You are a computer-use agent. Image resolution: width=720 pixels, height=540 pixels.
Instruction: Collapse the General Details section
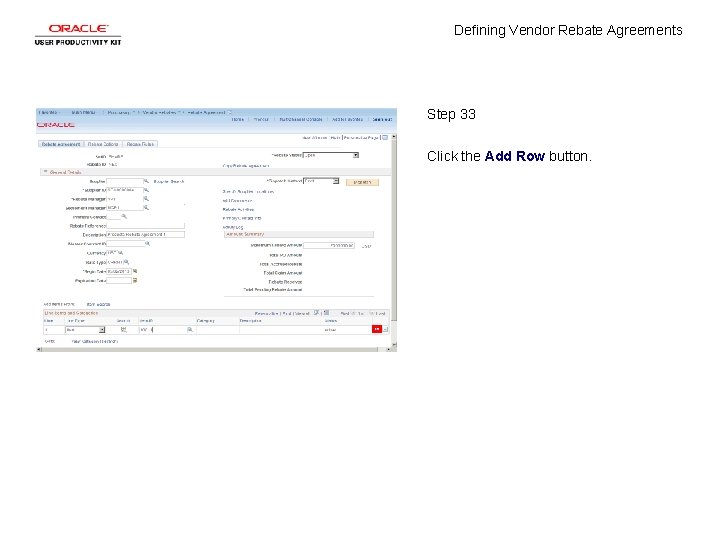pyautogui.click(x=45, y=172)
